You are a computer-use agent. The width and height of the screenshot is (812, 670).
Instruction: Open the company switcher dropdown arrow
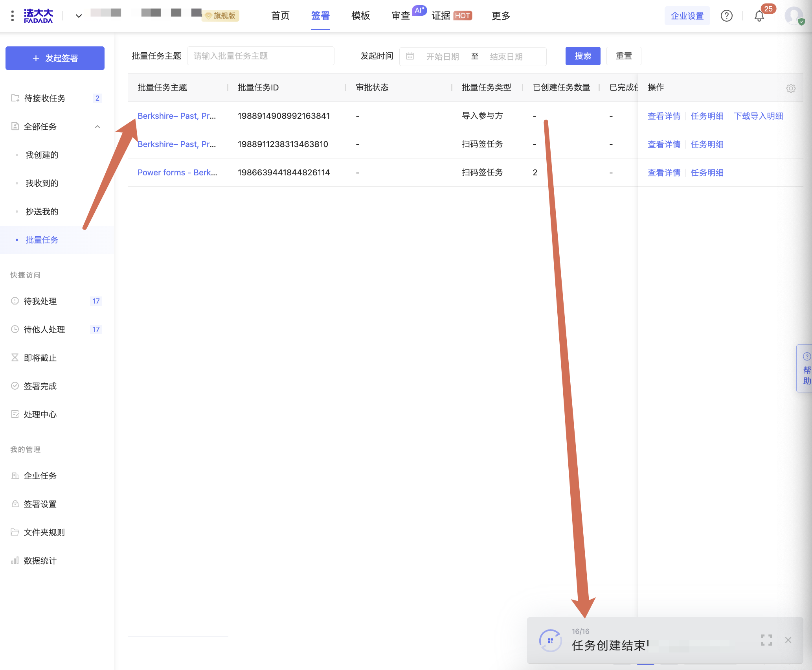(x=79, y=16)
